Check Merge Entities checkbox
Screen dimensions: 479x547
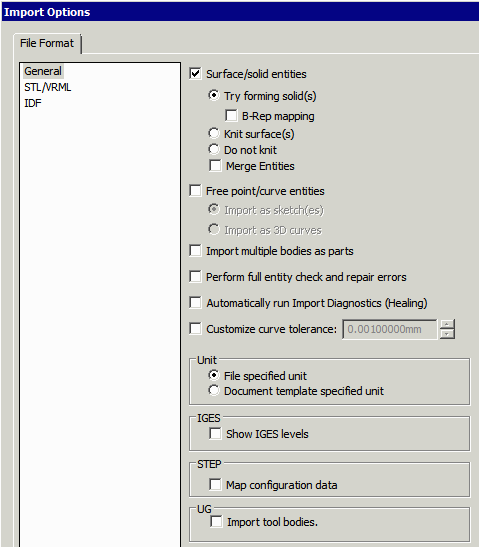tap(215, 165)
